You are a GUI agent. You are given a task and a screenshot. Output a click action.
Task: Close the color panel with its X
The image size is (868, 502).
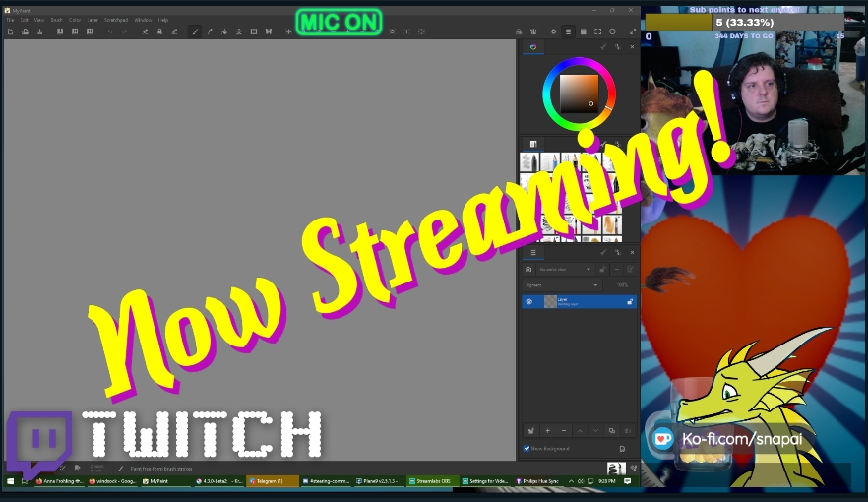pyautogui.click(x=632, y=47)
